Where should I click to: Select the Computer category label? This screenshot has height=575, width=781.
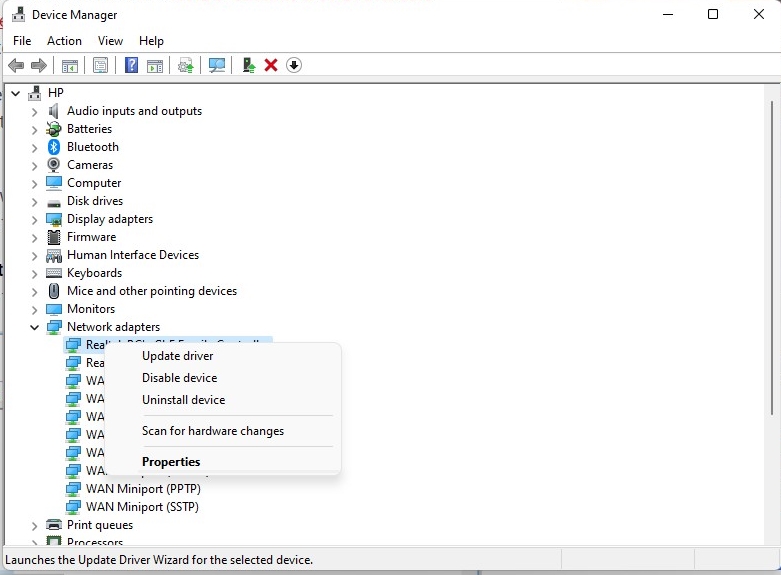(x=94, y=183)
